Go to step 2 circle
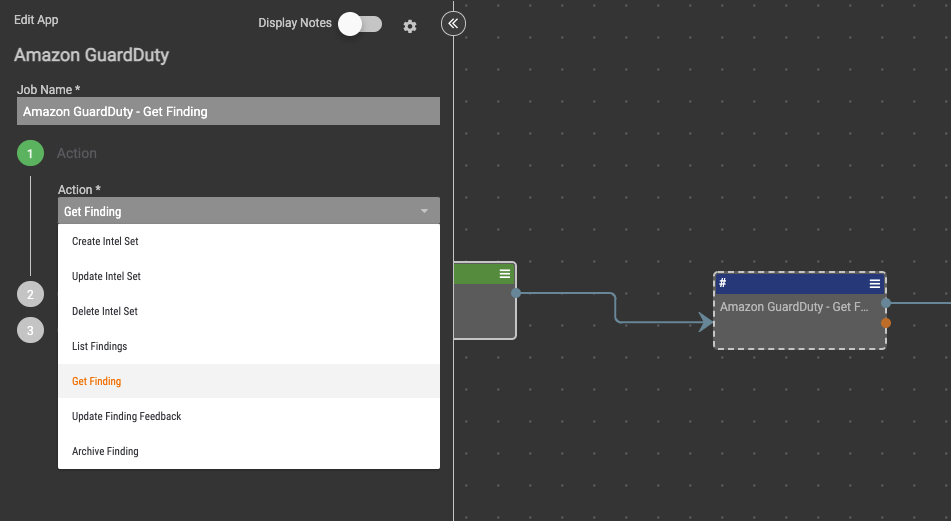This screenshot has width=951, height=521. point(30,294)
